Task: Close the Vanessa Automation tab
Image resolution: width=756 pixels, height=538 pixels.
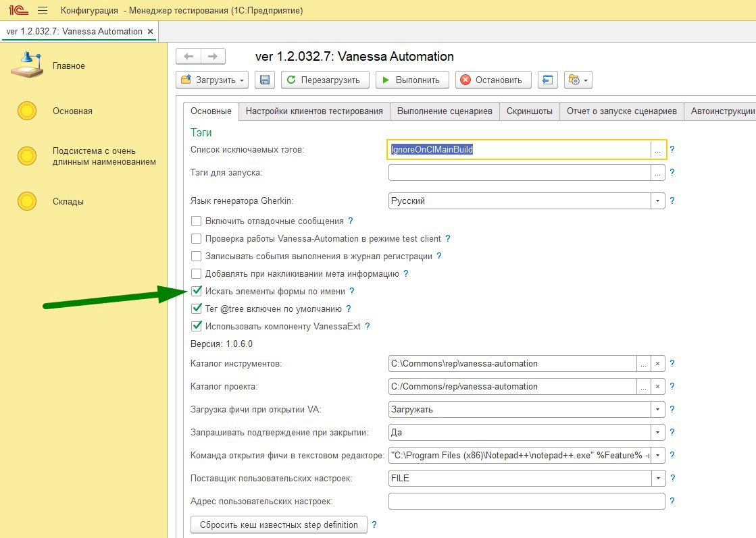Action: [x=151, y=31]
